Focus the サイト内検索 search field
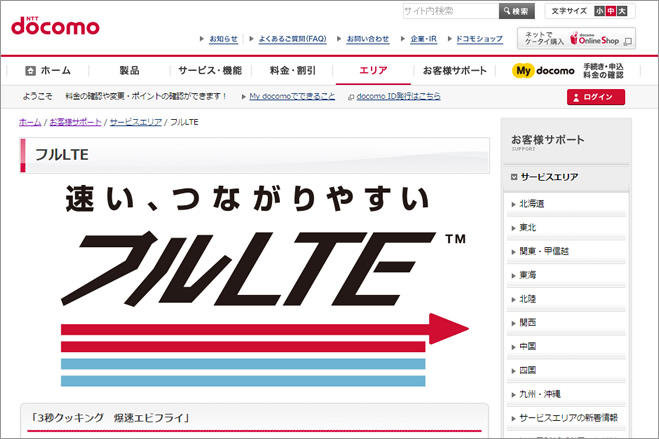 point(451,11)
